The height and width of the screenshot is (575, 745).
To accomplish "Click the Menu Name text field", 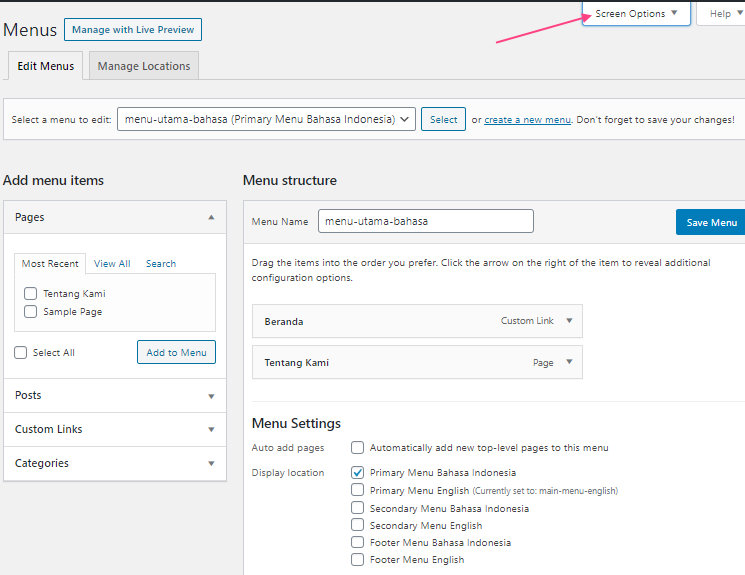I will (426, 221).
